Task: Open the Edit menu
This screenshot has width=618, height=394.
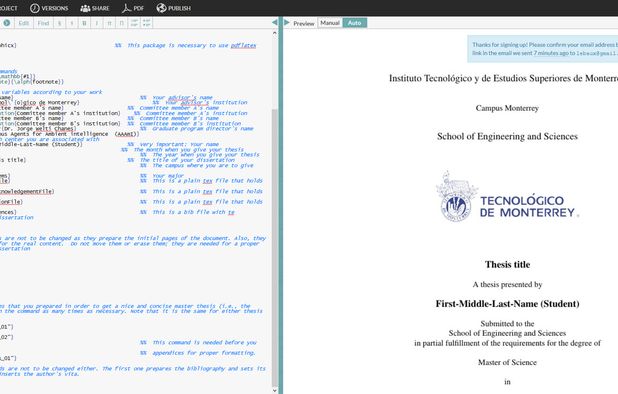Action: point(24,23)
